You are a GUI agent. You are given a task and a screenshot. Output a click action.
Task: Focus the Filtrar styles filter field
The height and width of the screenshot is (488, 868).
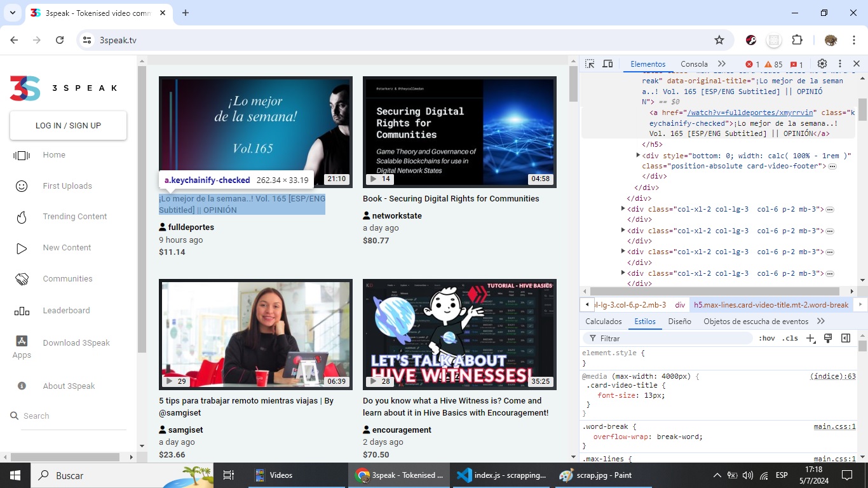click(667, 339)
